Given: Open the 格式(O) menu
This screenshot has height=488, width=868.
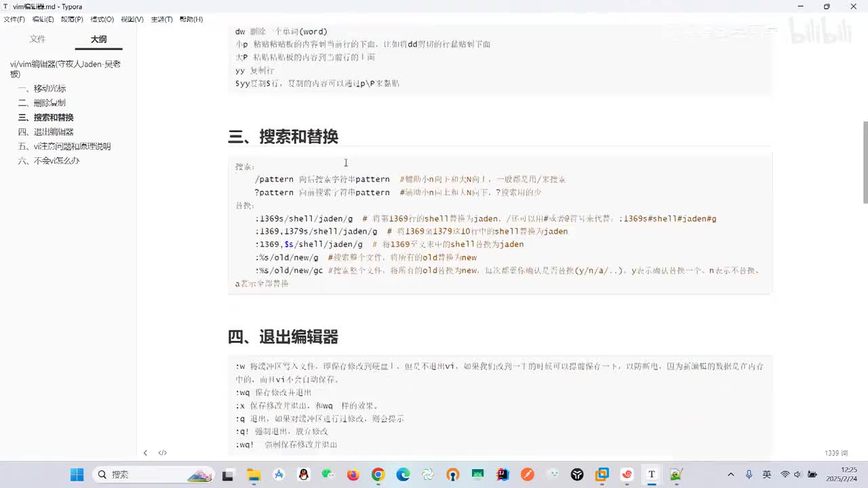Looking at the screenshot, I should pos(102,19).
